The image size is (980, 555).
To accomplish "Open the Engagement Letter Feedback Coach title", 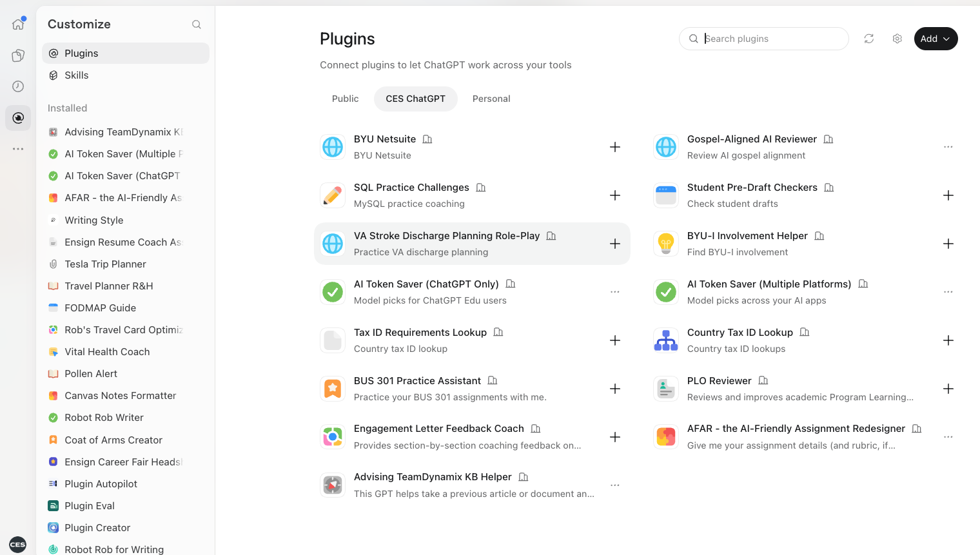I will pos(439,429).
